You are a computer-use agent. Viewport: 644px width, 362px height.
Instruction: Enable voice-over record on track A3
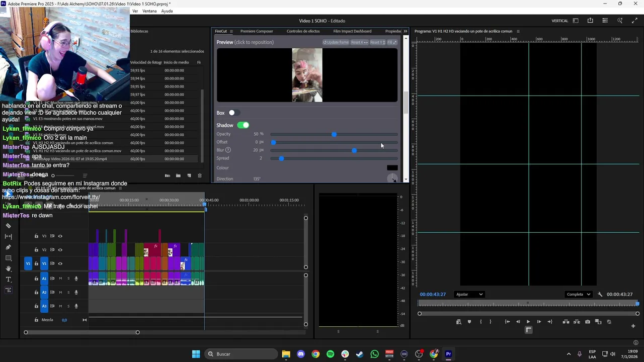tap(76, 306)
